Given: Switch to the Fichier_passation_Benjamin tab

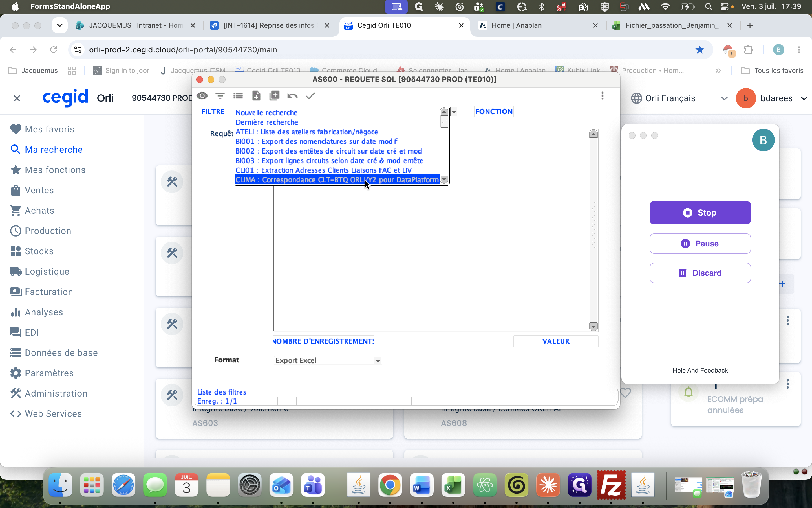Looking at the screenshot, I should point(672,25).
